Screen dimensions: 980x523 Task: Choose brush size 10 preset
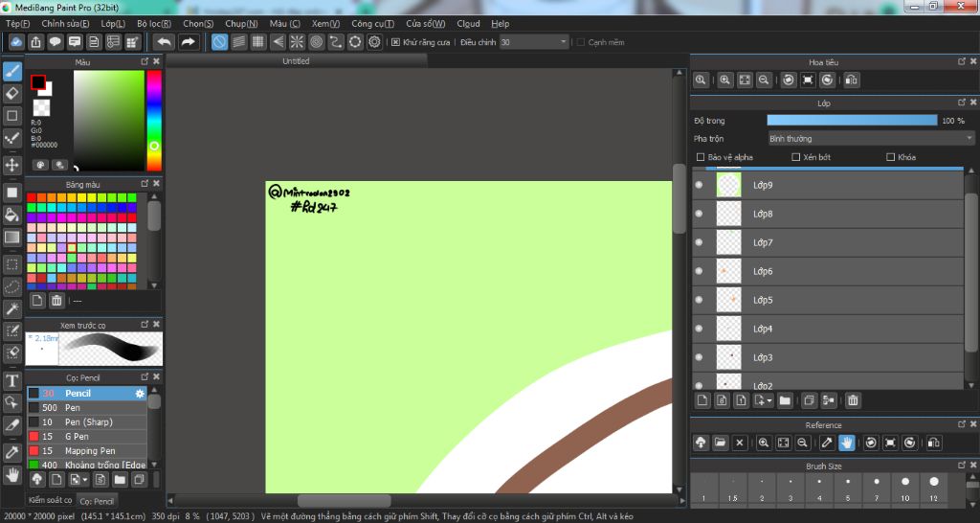905,488
